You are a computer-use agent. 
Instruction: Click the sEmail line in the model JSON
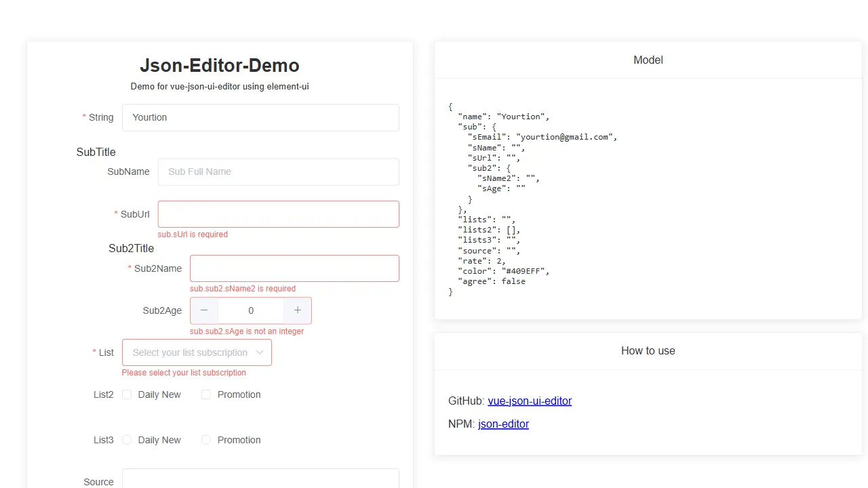coord(542,137)
